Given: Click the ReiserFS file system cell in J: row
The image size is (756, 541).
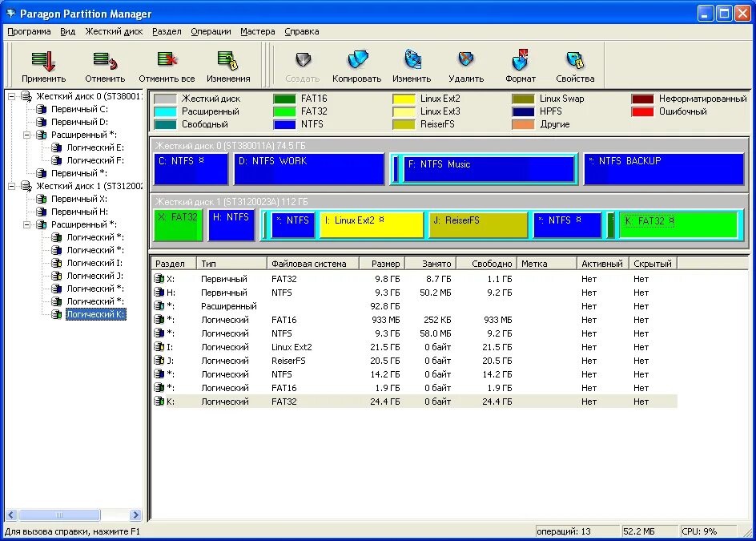Looking at the screenshot, I should (x=288, y=361).
